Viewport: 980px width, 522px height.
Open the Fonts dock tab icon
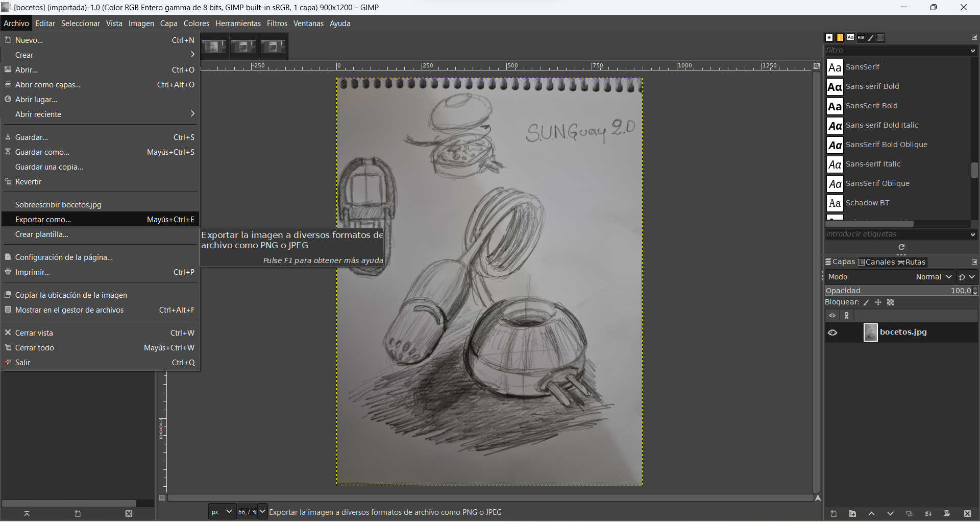click(x=850, y=37)
